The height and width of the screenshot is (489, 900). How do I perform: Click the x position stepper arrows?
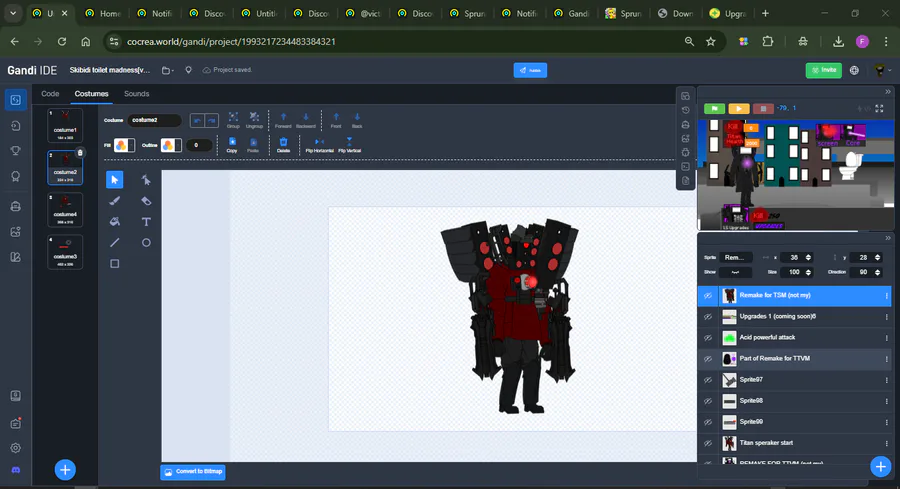[808, 257]
